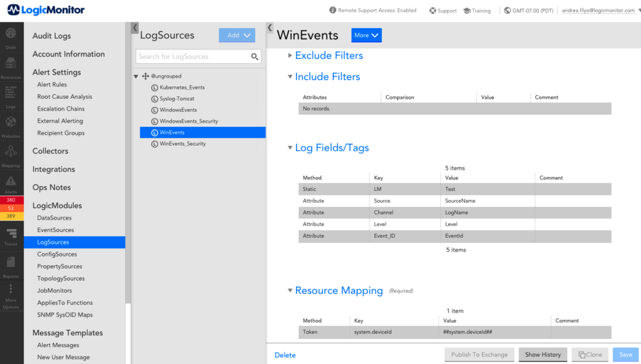Select the Channel LogName row
The image size is (641, 364).
tap(454, 213)
